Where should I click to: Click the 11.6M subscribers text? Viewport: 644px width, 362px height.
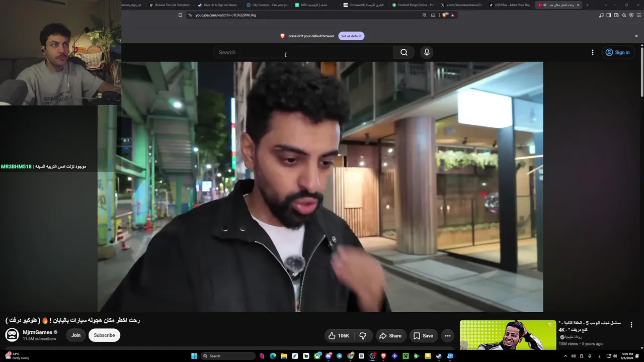[39, 339]
